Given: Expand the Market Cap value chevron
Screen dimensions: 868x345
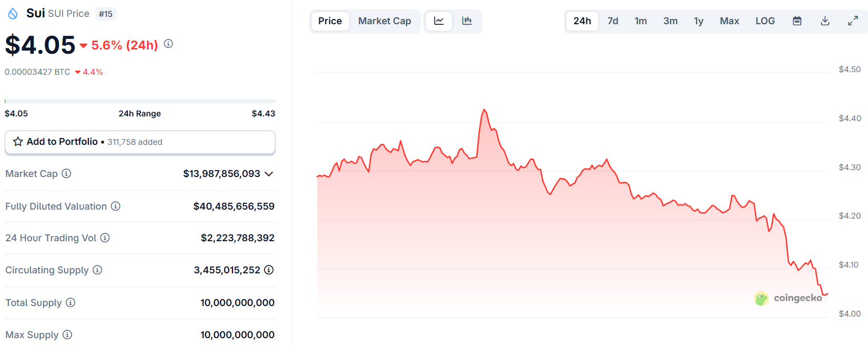Looking at the screenshot, I should point(269,174).
